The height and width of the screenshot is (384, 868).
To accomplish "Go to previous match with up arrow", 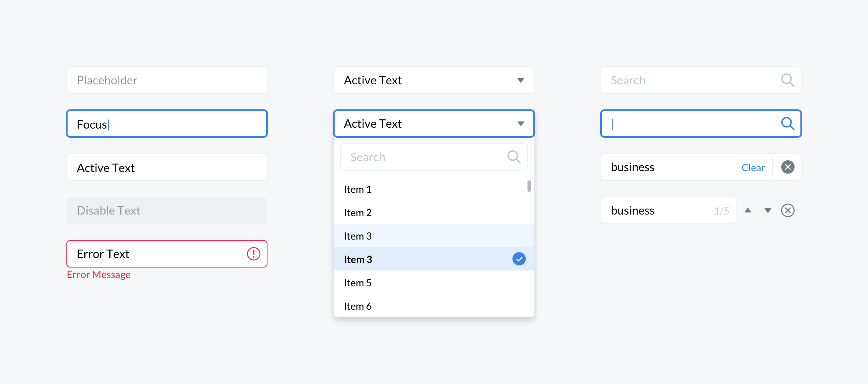I will coord(748,210).
